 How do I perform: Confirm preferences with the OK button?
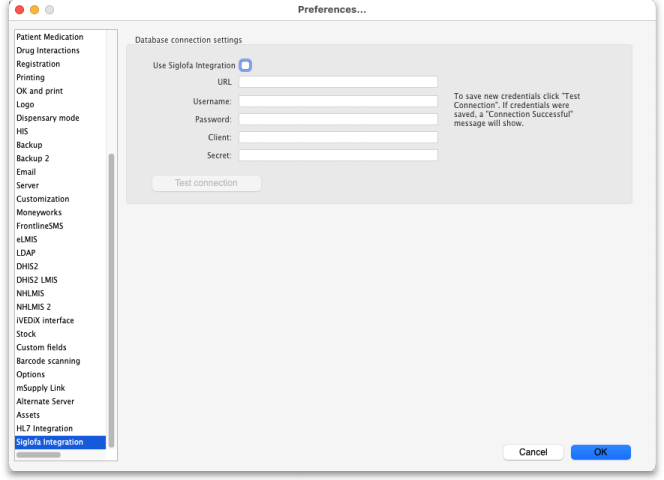pos(600,452)
